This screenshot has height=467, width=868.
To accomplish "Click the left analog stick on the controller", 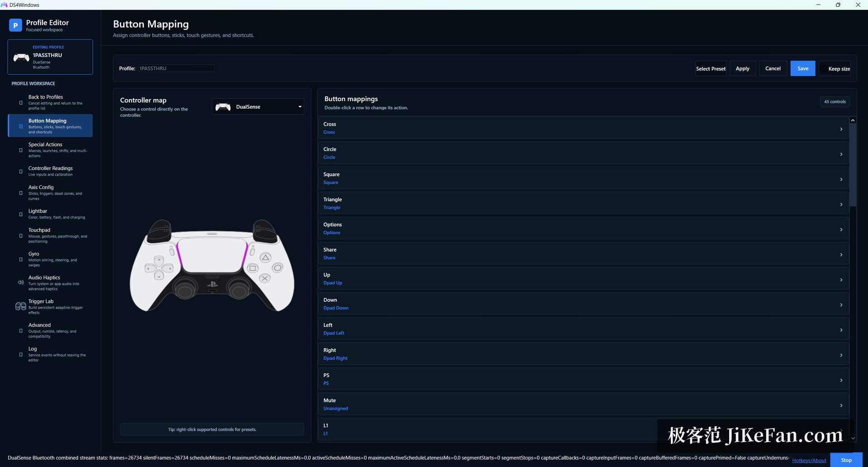I will point(185,288).
